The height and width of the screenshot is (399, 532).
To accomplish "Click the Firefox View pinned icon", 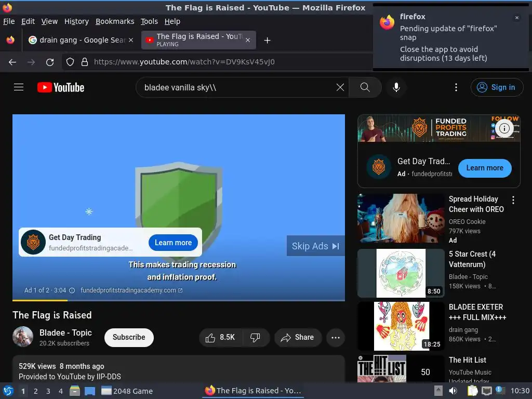I will coord(10,40).
